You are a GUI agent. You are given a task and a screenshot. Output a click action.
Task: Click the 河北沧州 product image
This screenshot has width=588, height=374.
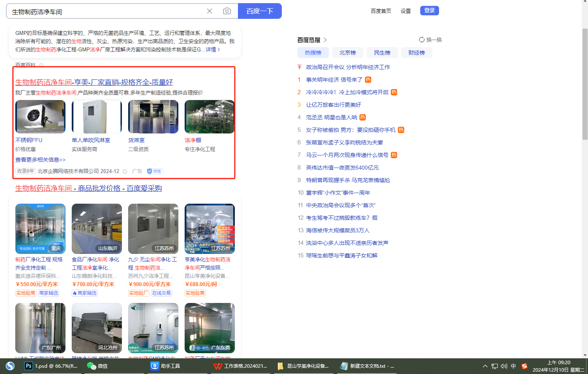[x=97, y=328]
